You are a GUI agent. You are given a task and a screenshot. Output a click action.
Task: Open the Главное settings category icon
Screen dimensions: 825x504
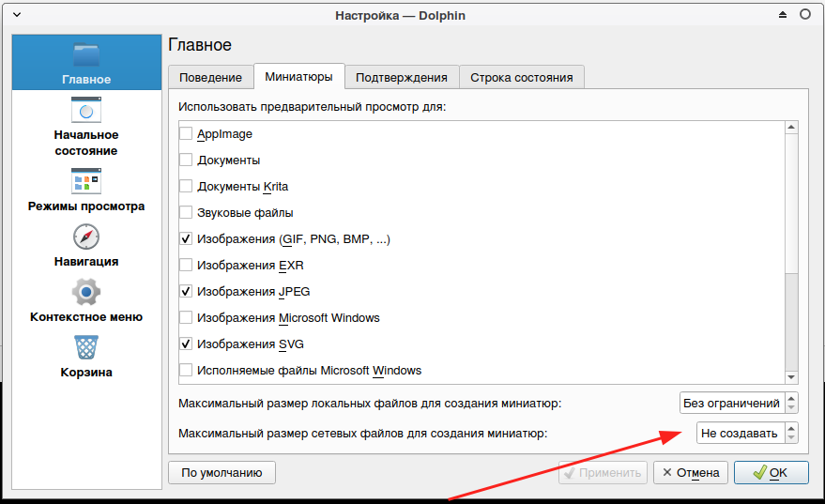[x=85, y=55]
